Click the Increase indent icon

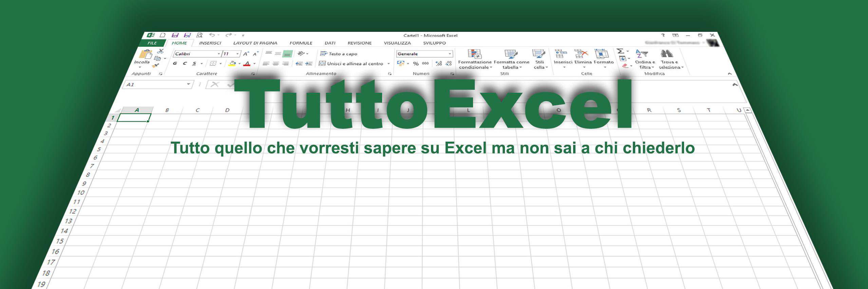tap(309, 63)
